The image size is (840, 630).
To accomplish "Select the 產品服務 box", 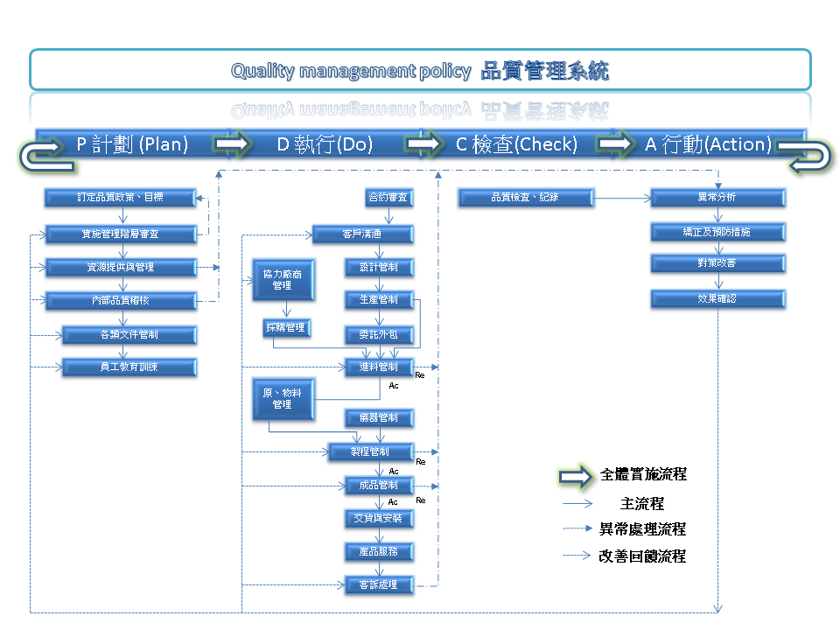I will [379, 552].
